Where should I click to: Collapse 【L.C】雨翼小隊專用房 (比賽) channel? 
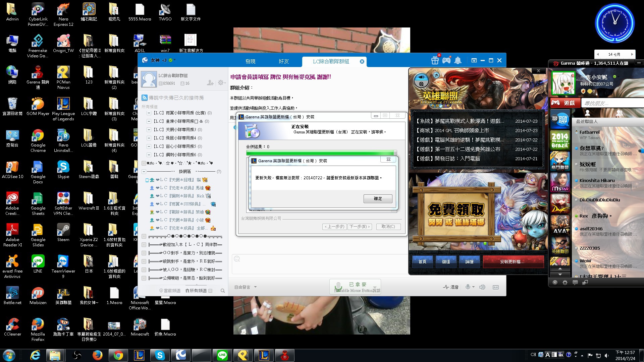point(149,113)
